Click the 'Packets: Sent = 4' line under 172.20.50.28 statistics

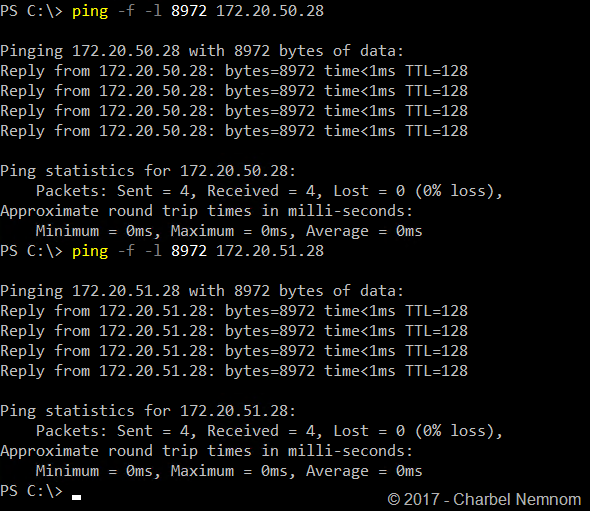269,191
